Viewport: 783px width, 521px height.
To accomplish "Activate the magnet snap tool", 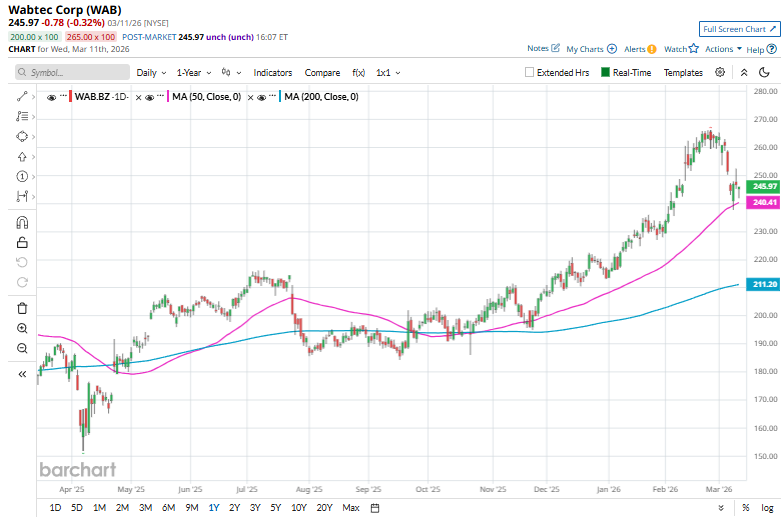I will 22,222.
